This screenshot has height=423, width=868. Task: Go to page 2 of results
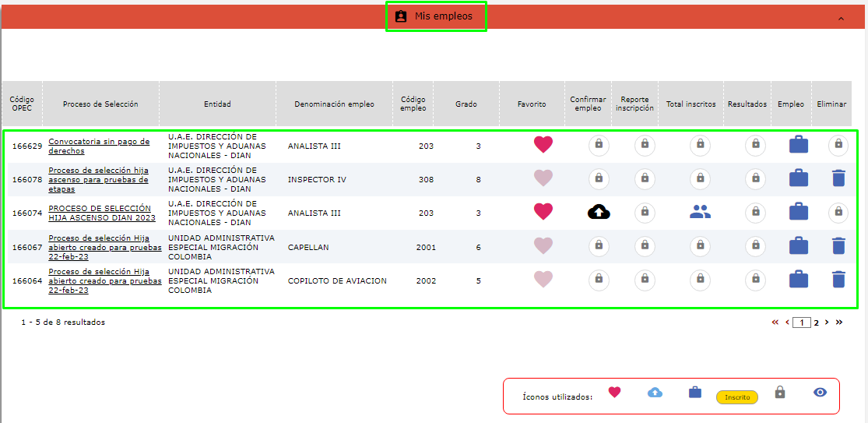click(x=817, y=322)
